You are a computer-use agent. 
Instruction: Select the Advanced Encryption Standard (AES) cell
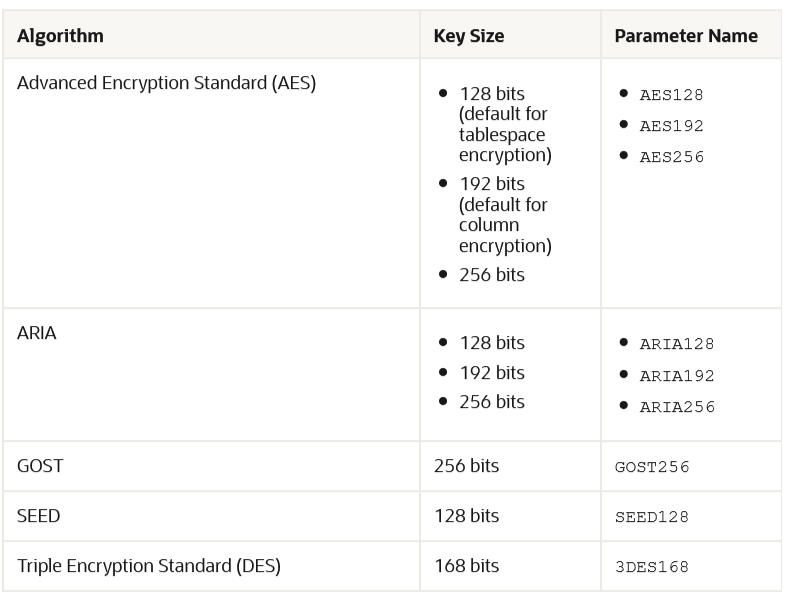tap(166, 83)
